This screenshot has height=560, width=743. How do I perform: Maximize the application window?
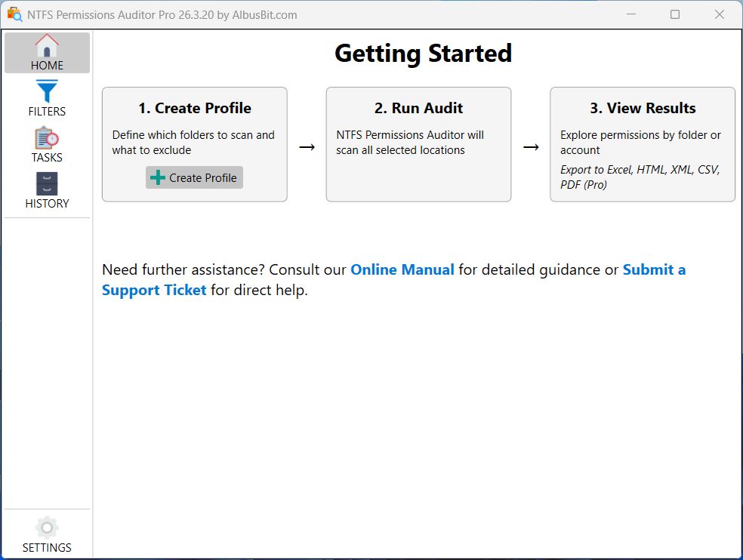coord(675,14)
